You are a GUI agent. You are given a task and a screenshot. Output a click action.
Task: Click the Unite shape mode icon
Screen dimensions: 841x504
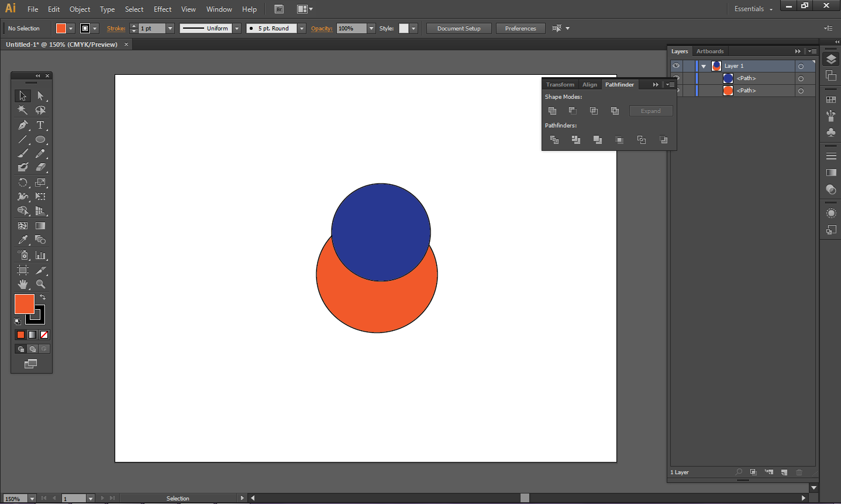pyautogui.click(x=552, y=111)
